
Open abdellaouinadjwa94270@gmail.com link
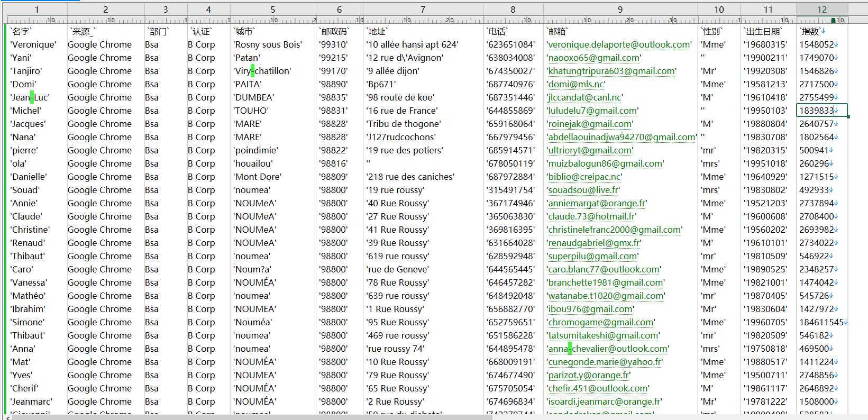click(x=622, y=137)
